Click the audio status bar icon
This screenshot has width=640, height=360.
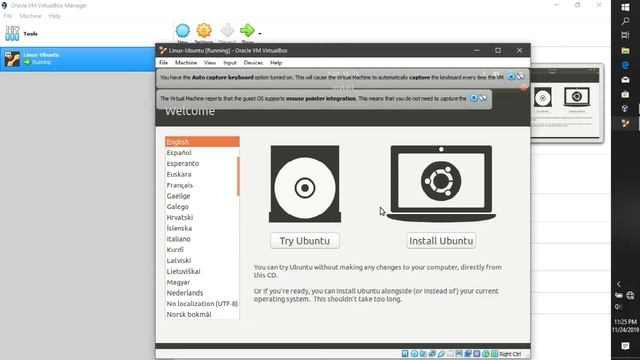423,354
